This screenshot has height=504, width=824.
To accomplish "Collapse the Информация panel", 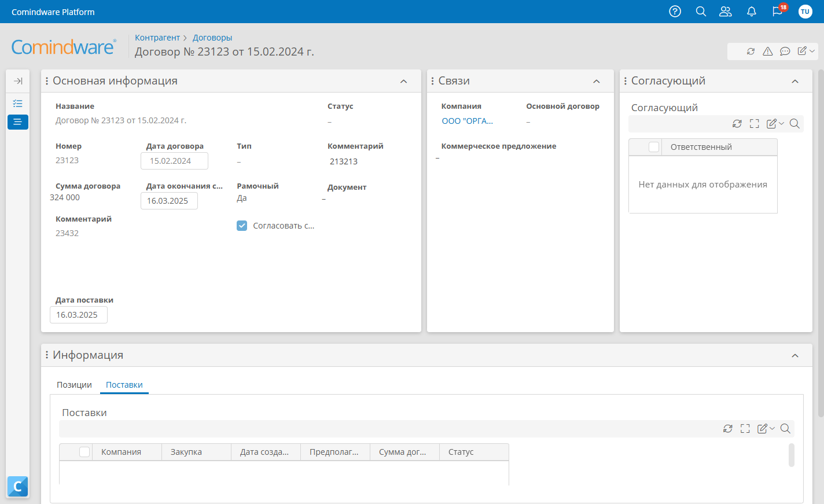I will (x=795, y=356).
